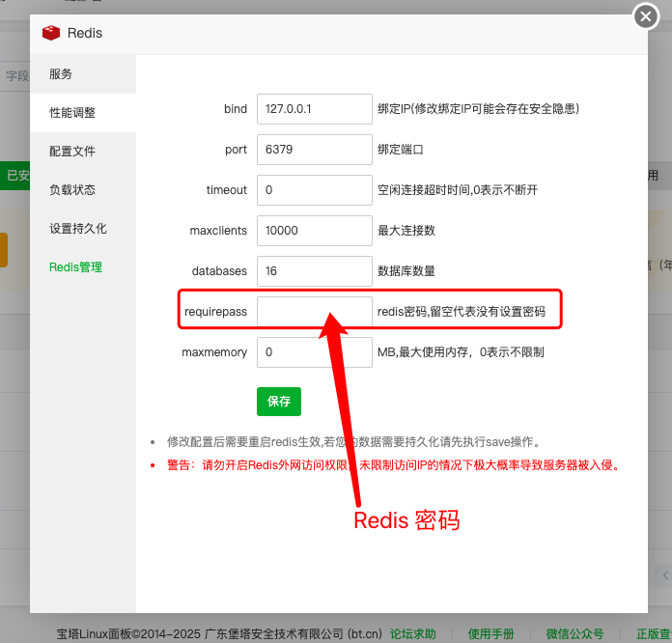This screenshot has width=672, height=643.
Task: Select the timeout input field
Action: coord(315,190)
